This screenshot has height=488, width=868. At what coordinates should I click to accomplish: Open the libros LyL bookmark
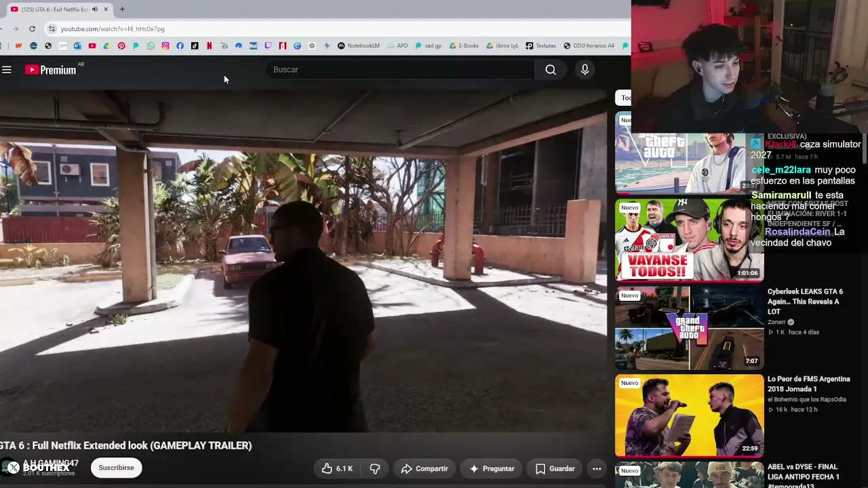click(502, 45)
